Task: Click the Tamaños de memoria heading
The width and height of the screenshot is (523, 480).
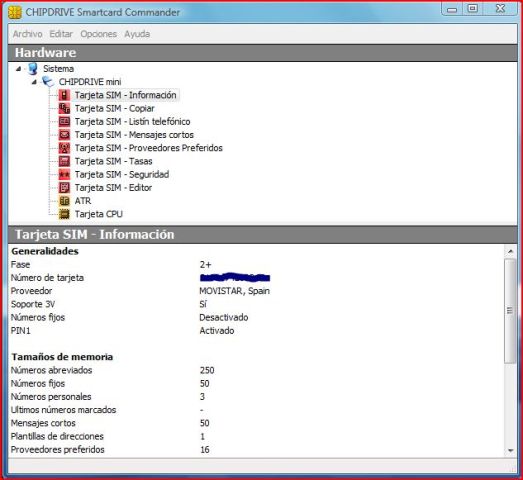Action: click(x=62, y=357)
